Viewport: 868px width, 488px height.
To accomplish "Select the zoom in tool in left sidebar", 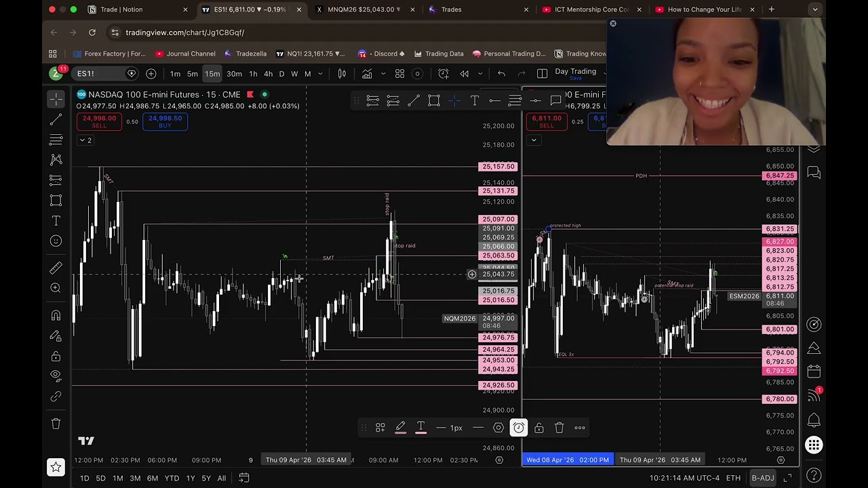I will [x=56, y=289].
